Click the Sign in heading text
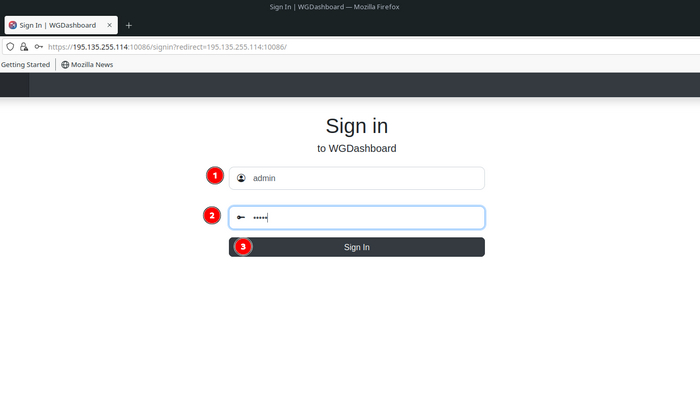Image resolution: width=700 pixels, height=400 pixels. (357, 126)
